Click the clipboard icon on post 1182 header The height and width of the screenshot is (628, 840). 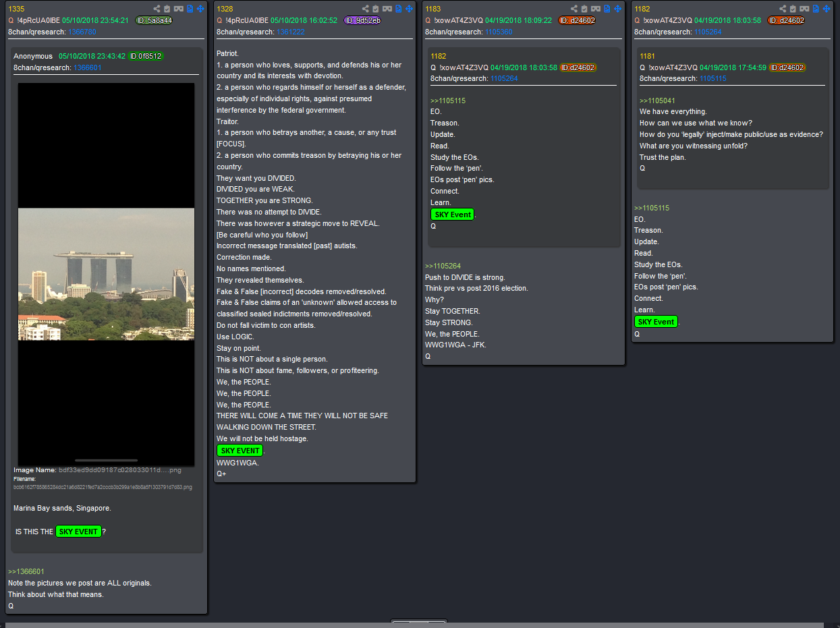(793, 9)
